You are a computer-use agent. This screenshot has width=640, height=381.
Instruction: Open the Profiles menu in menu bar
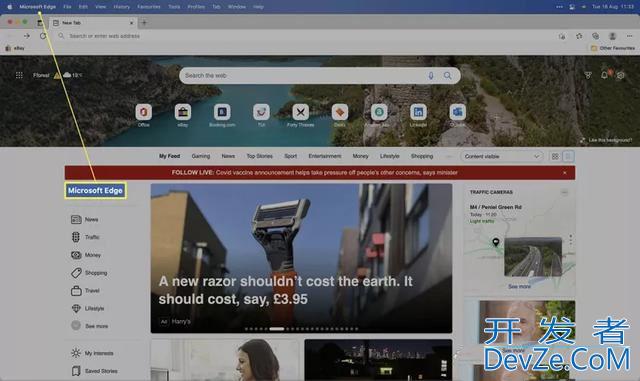(196, 7)
